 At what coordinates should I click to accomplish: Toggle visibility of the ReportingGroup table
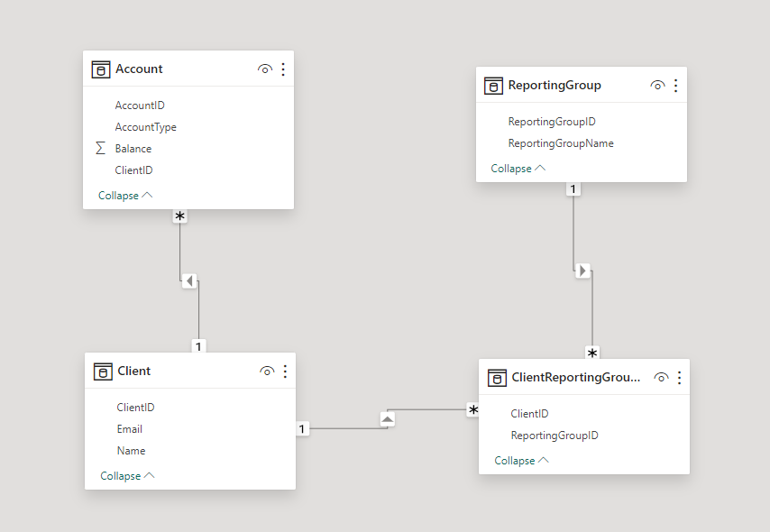pyautogui.click(x=657, y=86)
